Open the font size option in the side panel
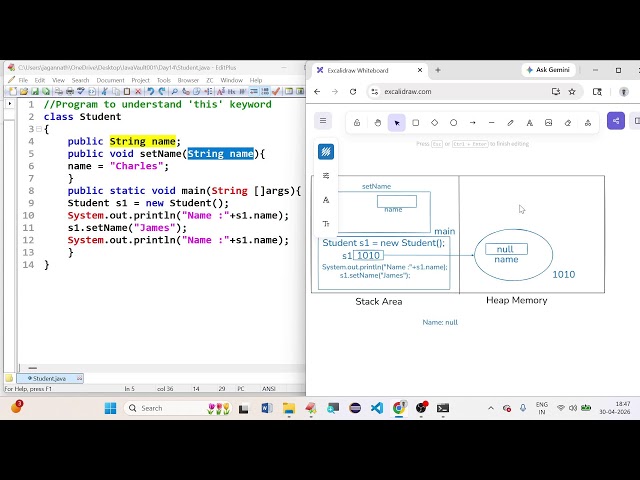 [x=326, y=224]
